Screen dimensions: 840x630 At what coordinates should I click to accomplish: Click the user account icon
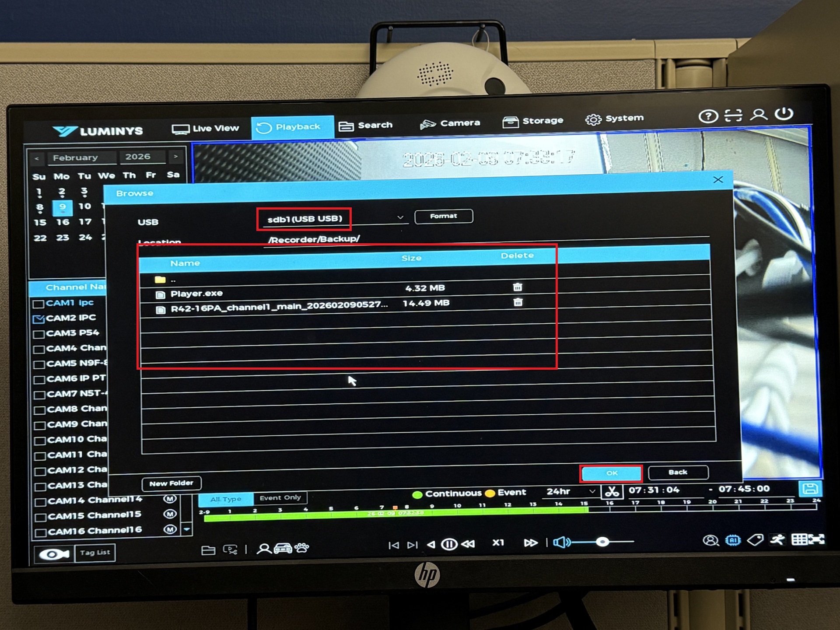tap(759, 115)
